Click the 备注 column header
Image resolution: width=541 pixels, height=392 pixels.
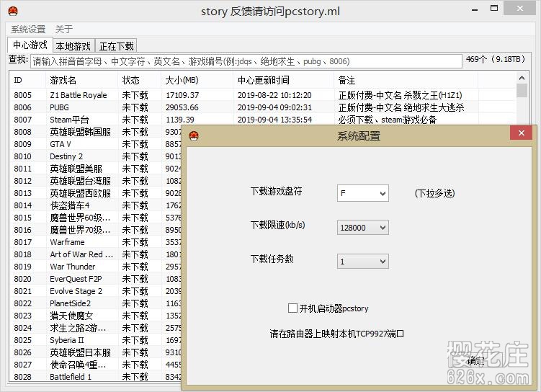tap(406, 81)
